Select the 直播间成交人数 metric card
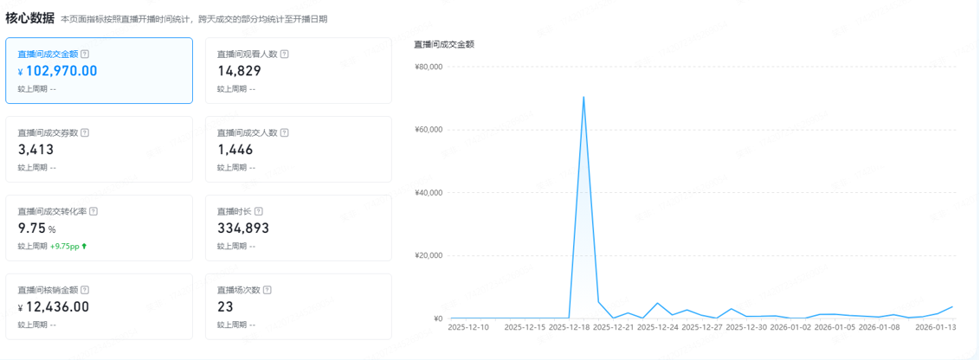 pos(298,150)
